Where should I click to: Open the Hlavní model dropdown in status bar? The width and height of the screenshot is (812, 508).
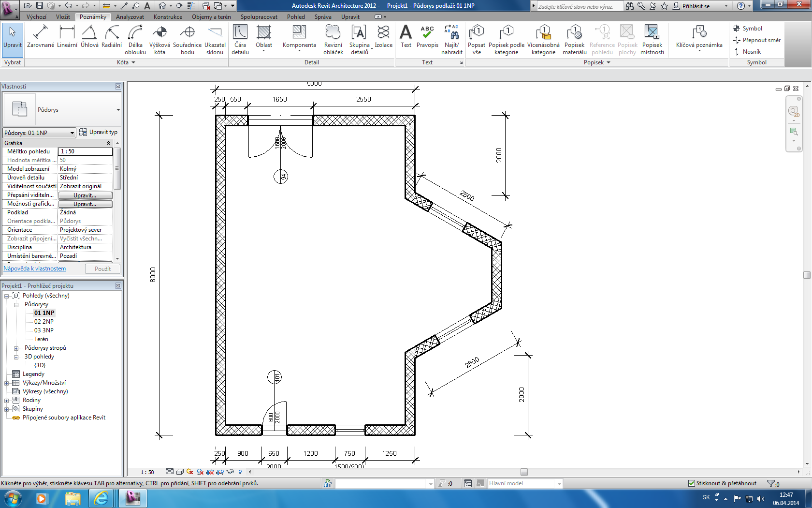pyautogui.click(x=559, y=484)
